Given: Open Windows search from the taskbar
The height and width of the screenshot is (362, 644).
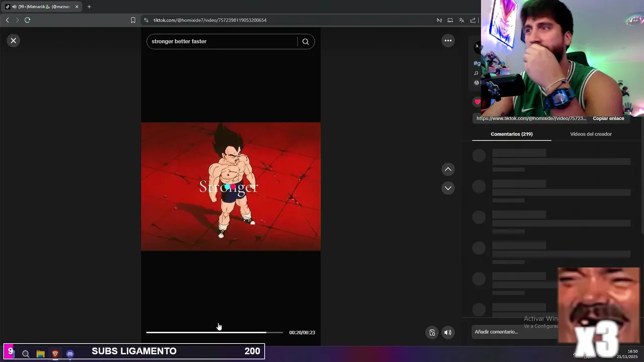Looking at the screenshot, I should click(x=26, y=354).
